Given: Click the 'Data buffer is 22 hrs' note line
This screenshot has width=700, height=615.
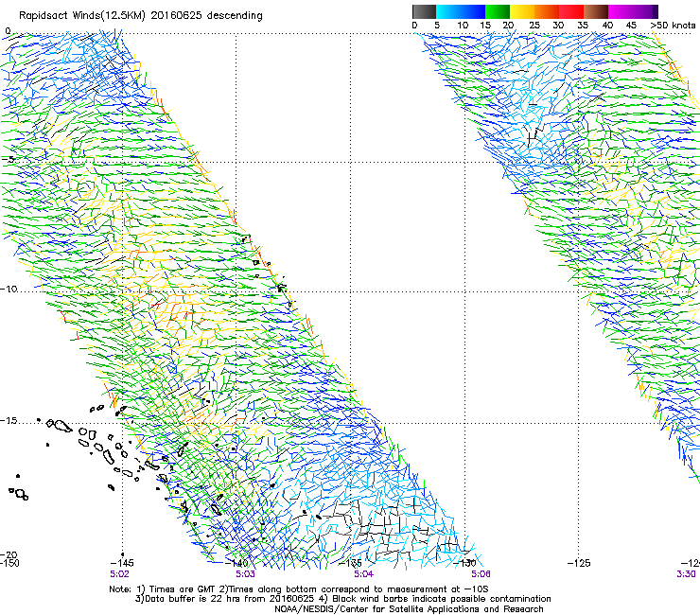Looking at the screenshot, I should [342, 599].
